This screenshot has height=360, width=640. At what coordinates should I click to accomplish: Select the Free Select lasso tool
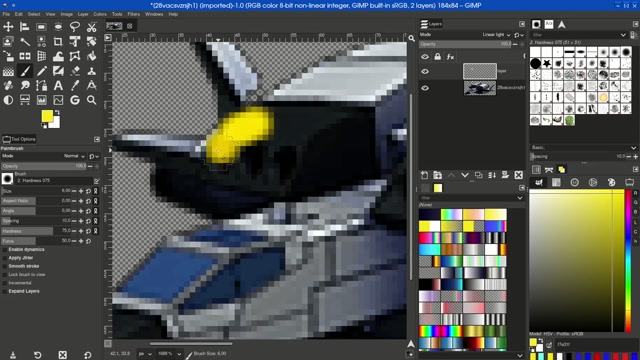[75, 27]
